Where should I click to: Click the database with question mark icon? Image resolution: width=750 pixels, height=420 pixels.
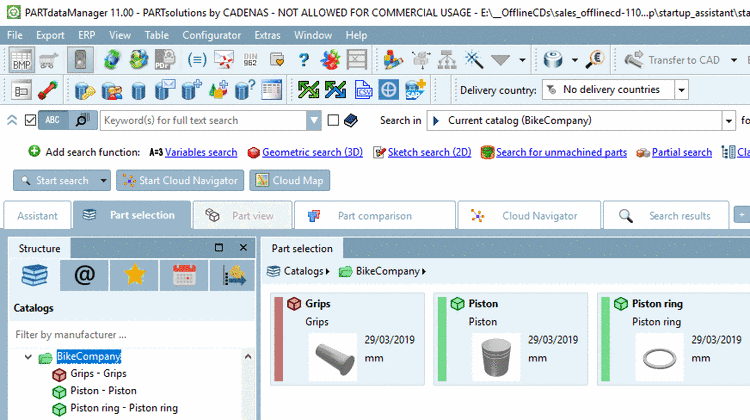245,90
